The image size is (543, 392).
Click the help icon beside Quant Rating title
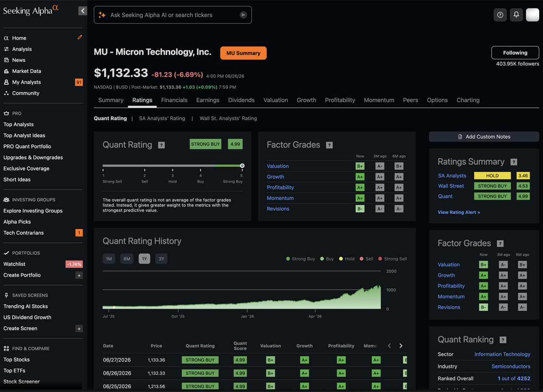161,145
